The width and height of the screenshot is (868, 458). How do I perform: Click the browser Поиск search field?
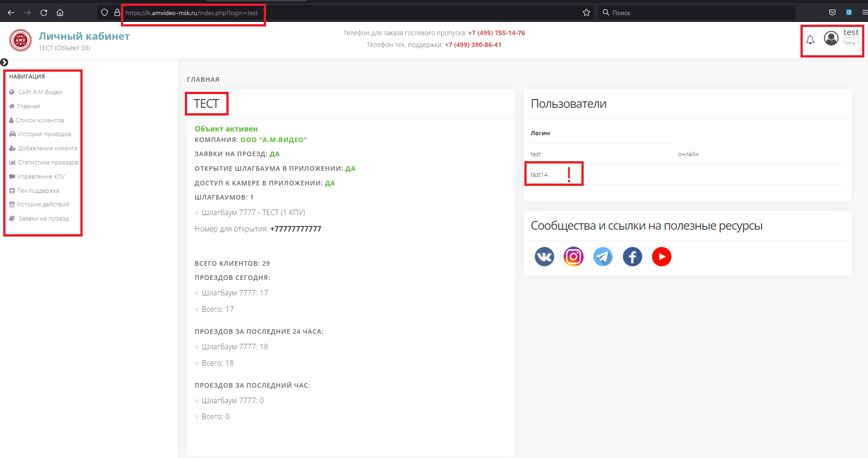[x=696, y=13]
